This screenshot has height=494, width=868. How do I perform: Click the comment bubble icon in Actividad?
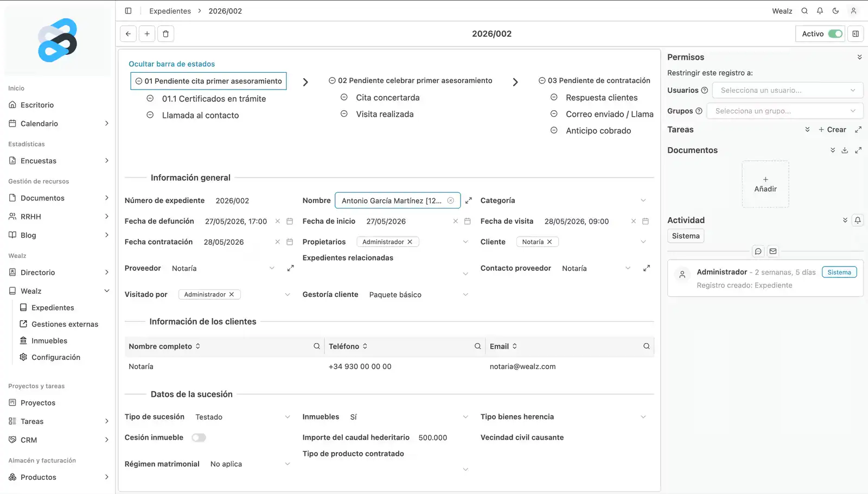click(x=758, y=251)
